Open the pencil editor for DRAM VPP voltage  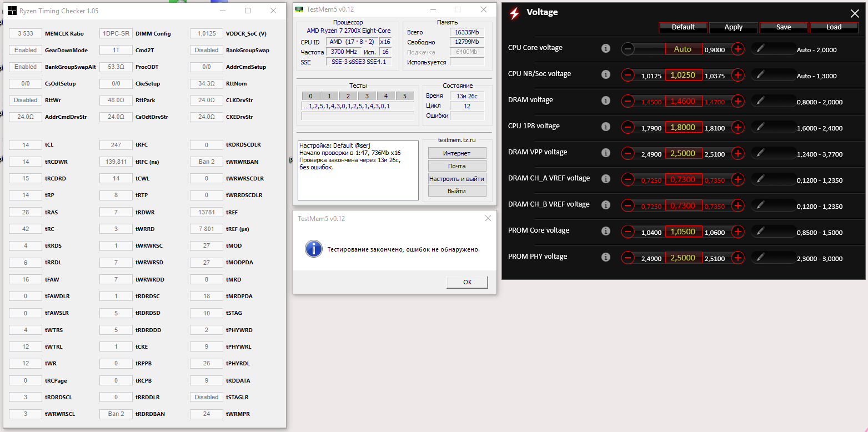[760, 153]
